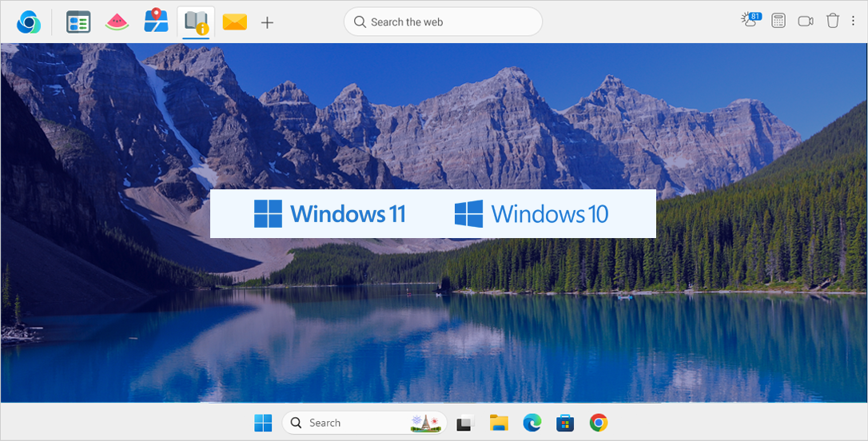Click the Search the web field
868x441 pixels.
(443, 22)
